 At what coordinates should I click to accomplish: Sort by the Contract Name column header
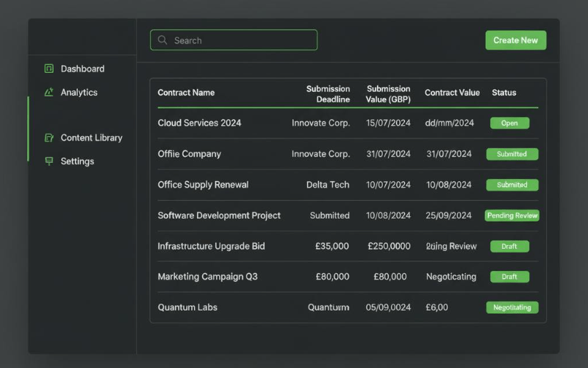186,93
